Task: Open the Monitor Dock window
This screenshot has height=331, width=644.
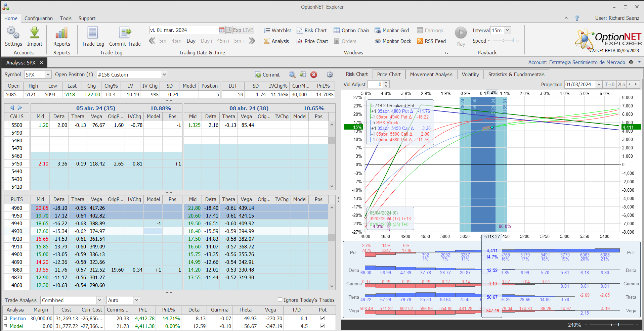Action: (x=393, y=41)
